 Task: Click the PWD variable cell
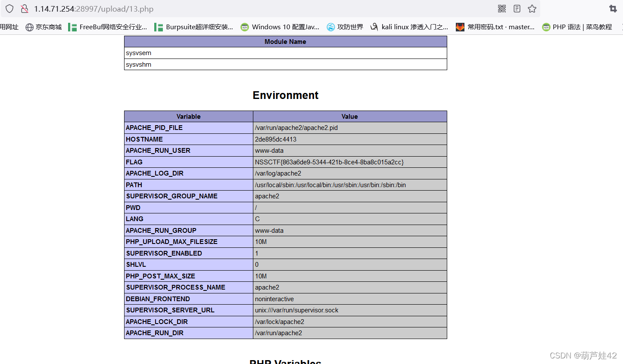pos(189,208)
